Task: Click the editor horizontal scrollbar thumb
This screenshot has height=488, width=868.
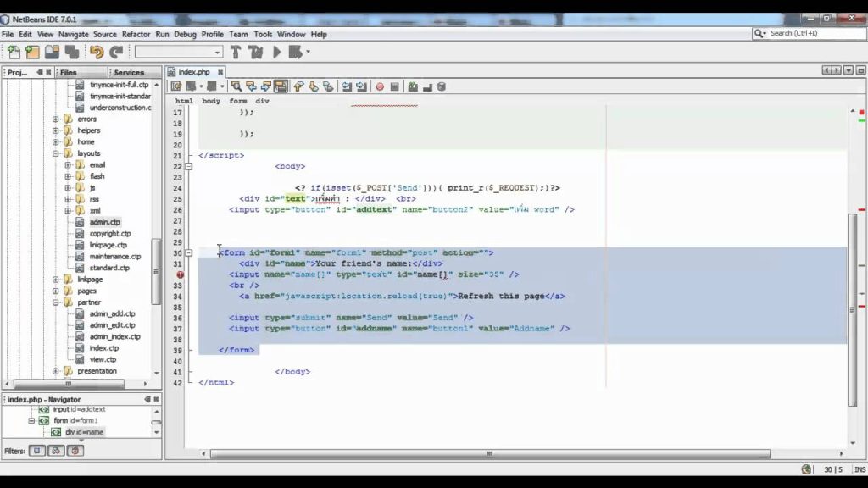Action: (490, 454)
